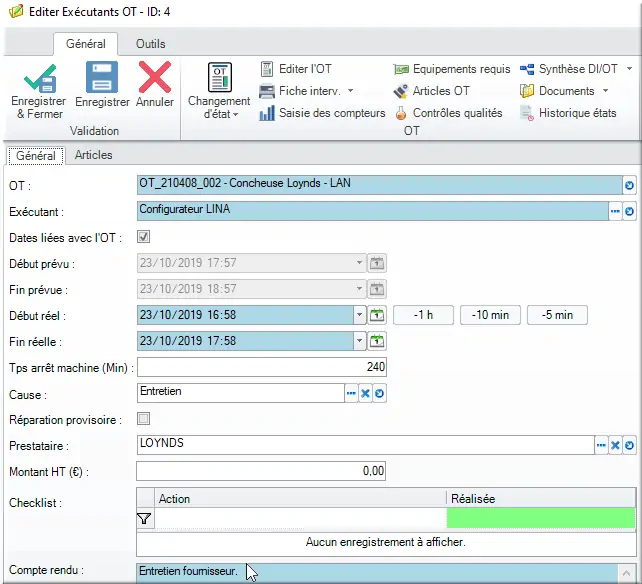Select the Général sub-tab
This screenshot has height=584, width=642.
point(36,156)
